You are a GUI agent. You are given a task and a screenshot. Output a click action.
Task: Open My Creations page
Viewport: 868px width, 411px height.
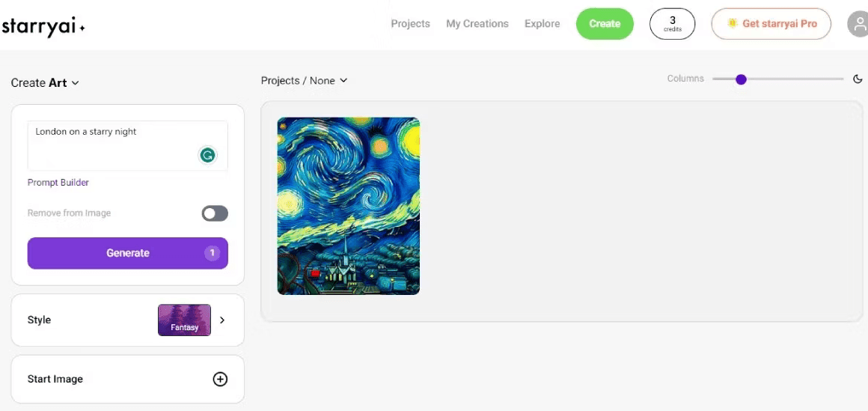[x=477, y=24]
